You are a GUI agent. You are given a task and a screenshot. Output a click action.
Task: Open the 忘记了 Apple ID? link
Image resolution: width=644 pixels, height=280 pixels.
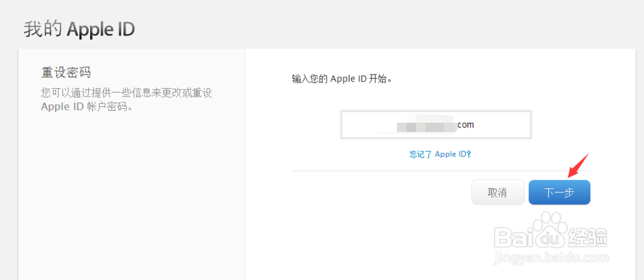[x=440, y=154]
